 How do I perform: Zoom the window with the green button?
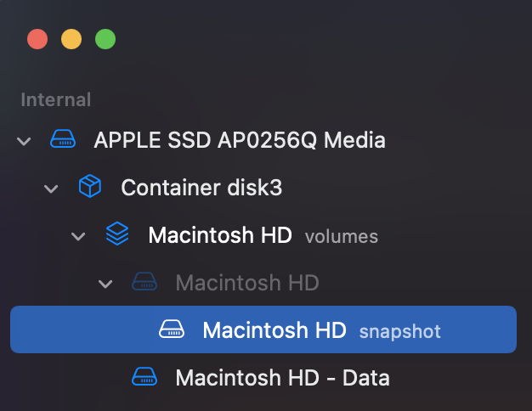(105, 39)
